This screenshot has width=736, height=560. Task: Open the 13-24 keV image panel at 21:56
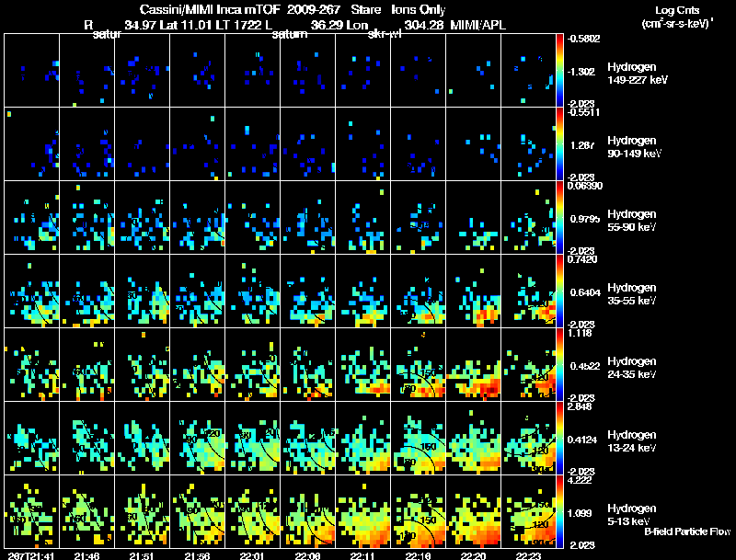click(197, 438)
